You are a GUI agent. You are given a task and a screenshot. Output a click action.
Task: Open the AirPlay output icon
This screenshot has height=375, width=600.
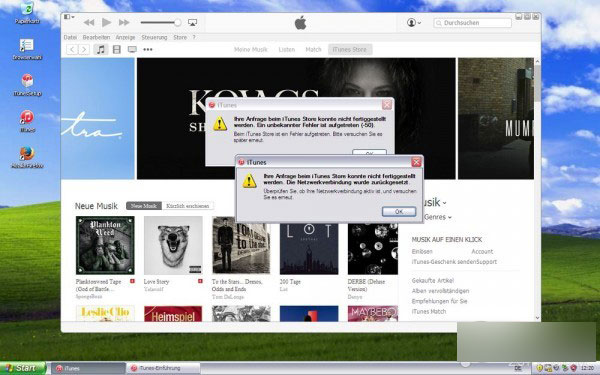(x=192, y=23)
